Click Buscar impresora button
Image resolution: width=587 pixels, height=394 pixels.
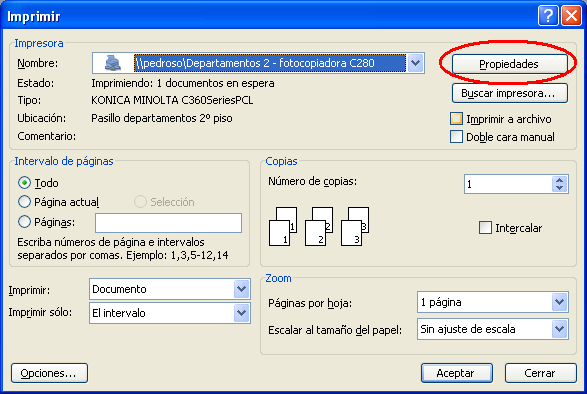pyautogui.click(x=509, y=93)
